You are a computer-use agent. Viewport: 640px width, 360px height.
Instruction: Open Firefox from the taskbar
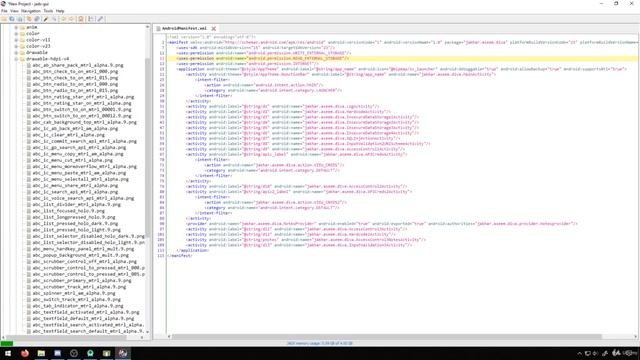pyautogui.click(x=24, y=353)
